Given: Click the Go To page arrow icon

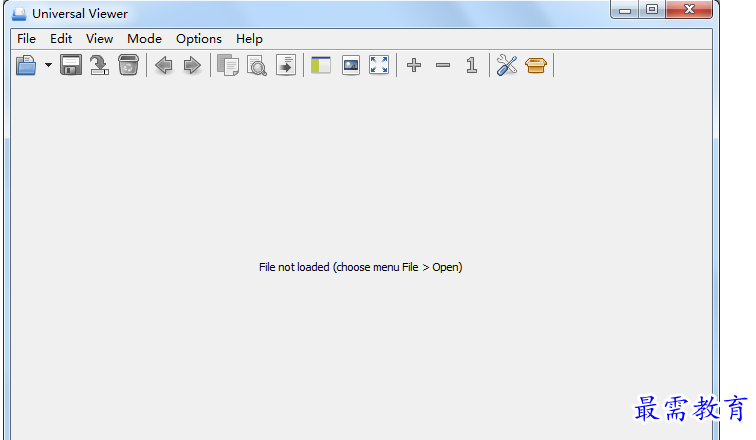Looking at the screenshot, I should tap(286, 65).
